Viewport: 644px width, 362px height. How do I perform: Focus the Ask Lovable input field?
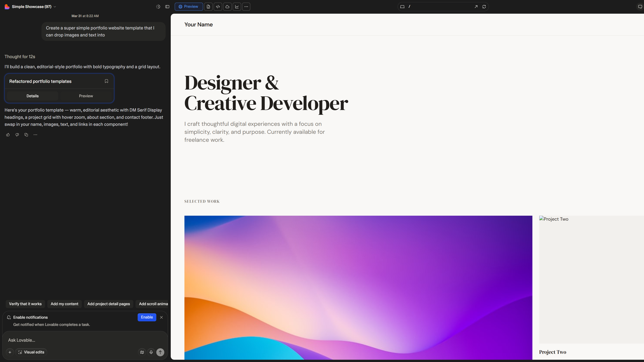coord(85,340)
